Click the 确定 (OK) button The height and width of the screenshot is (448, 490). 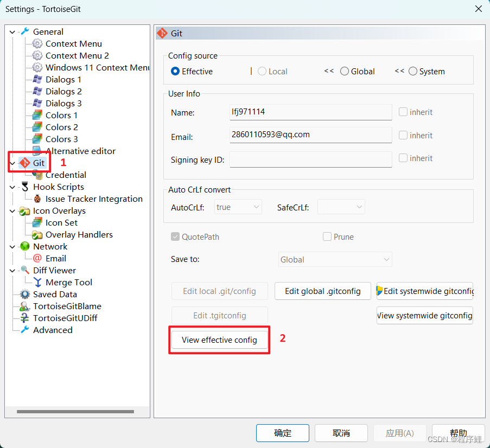point(283,433)
